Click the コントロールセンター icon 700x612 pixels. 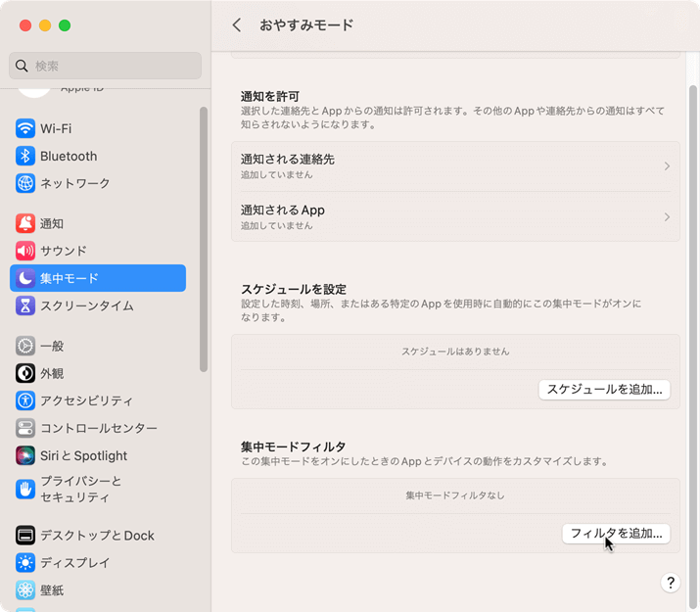click(x=25, y=428)
